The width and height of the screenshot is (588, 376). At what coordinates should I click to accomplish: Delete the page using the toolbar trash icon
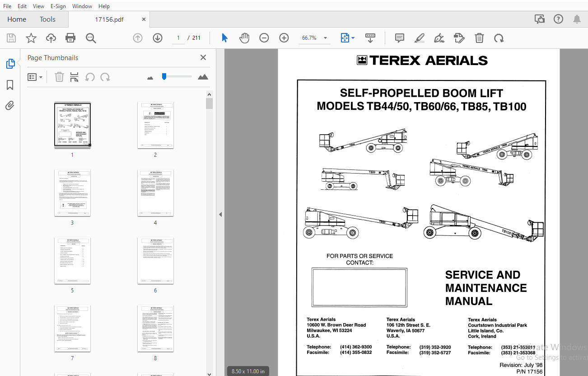click(x=479, y=38)
